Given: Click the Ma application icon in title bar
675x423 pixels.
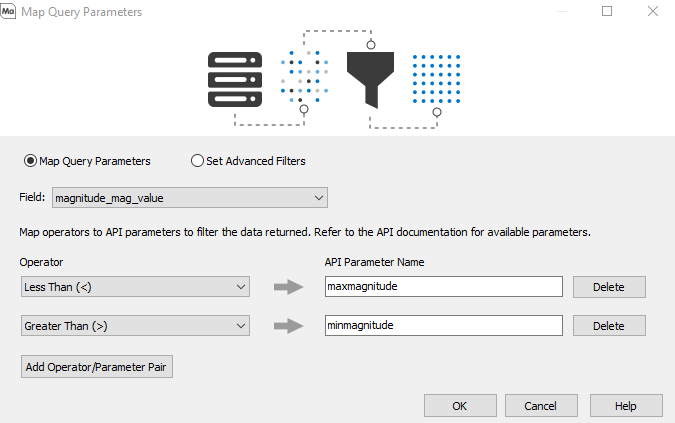Looking at the screenshot, I should click(8, 12).
